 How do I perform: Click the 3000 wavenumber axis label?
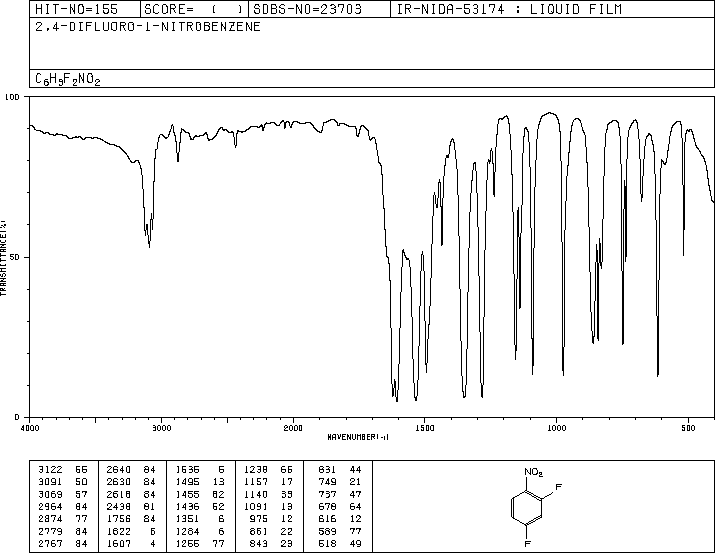click(x=161, y=428)
